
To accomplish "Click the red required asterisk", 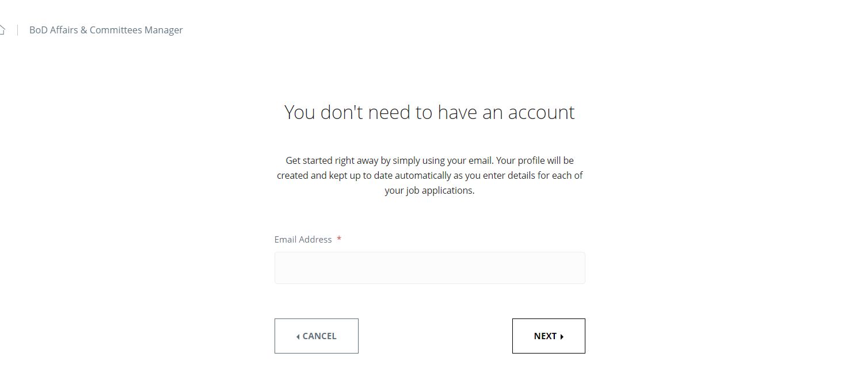I will 339,239.
